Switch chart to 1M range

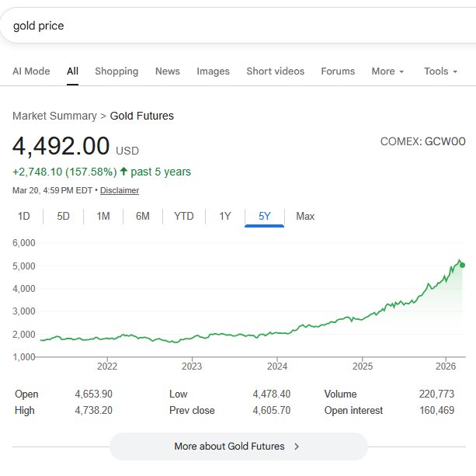point(103,216)
